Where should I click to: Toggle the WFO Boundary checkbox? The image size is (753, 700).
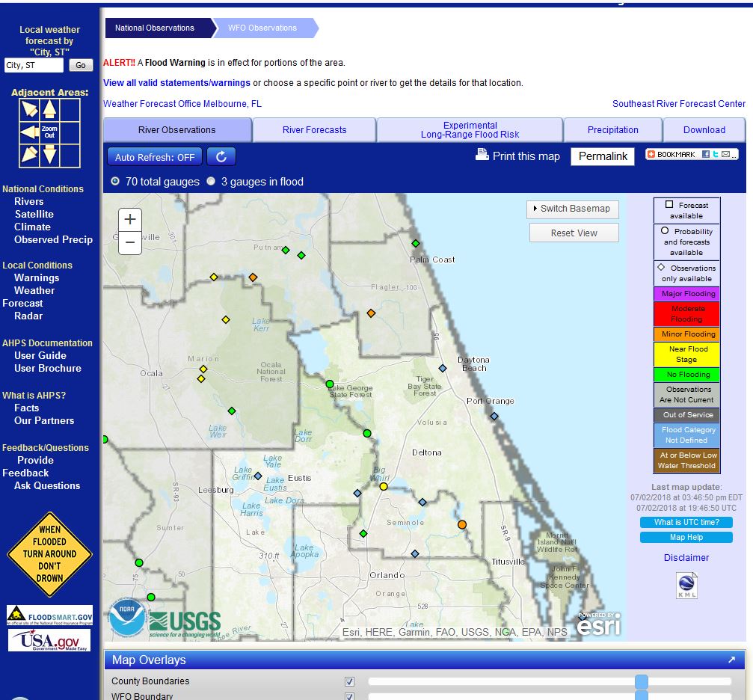(349, 696)
